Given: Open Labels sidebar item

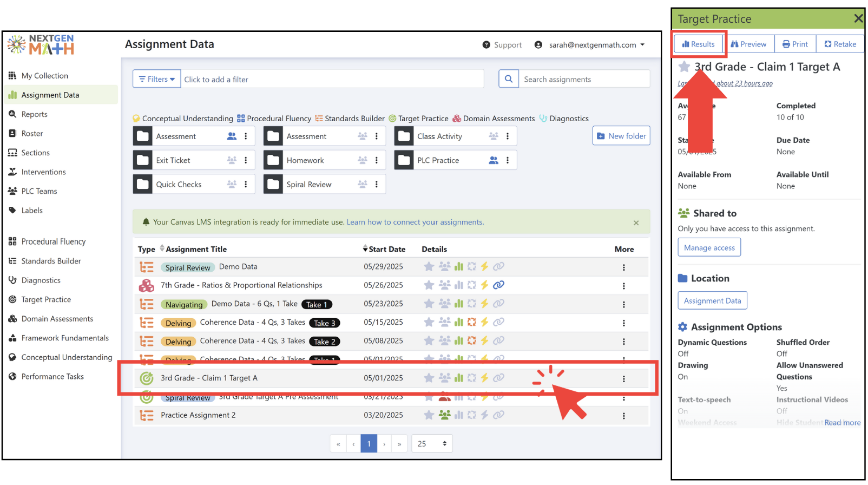Looking at the screenshot, I should [32, 211].
